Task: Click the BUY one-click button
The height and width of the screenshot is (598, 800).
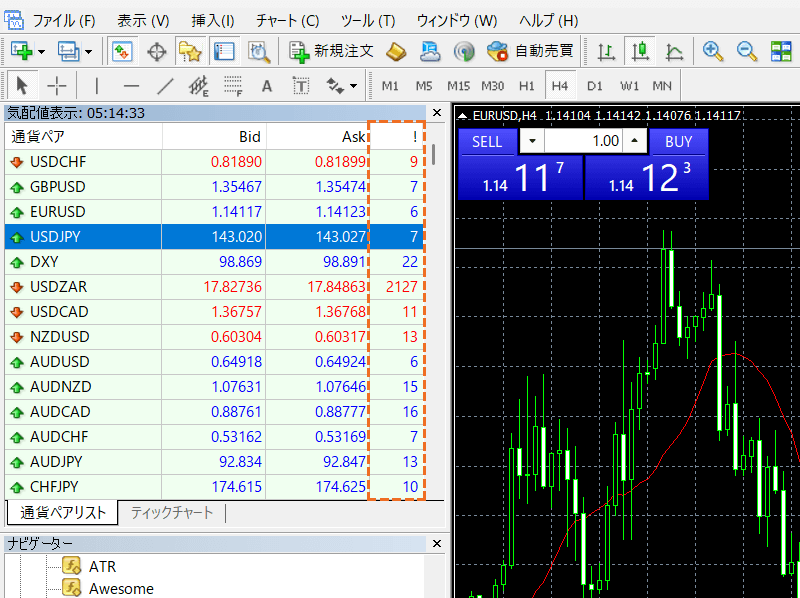Action: coord(679,141)
